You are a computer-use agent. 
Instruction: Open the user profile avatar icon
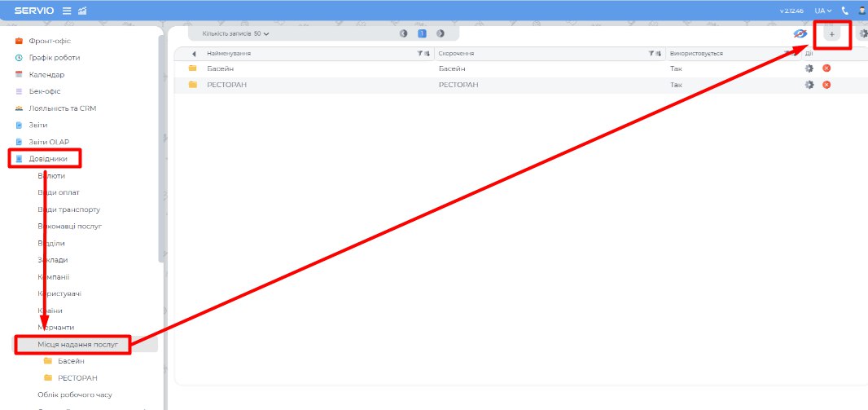(861, 11)
